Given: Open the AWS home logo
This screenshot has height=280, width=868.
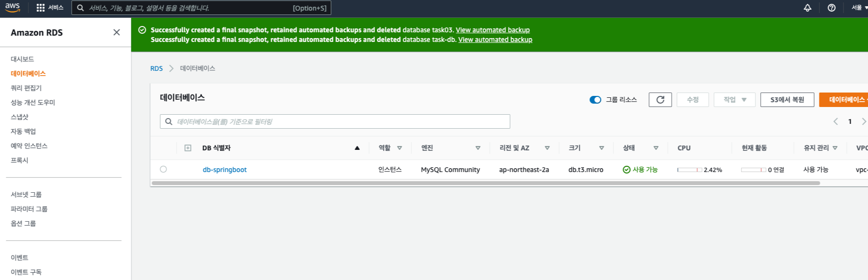Looking at the screenshot, I should pos(13,7).
